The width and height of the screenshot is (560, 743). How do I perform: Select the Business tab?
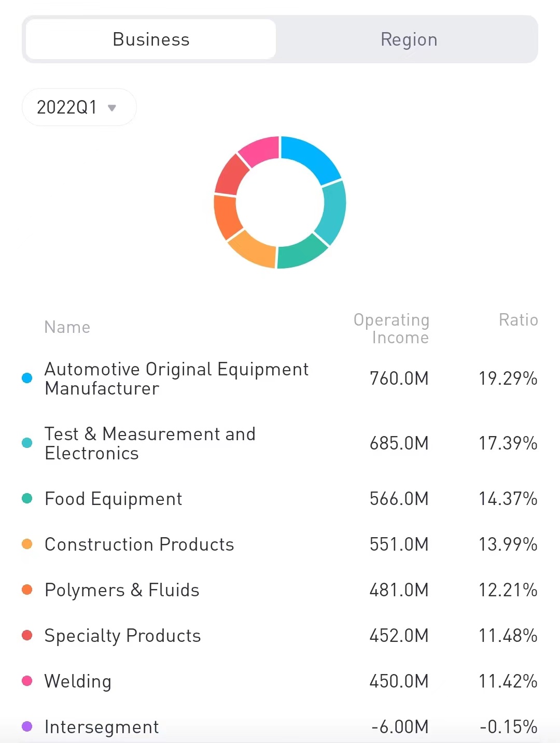point(151,39)
